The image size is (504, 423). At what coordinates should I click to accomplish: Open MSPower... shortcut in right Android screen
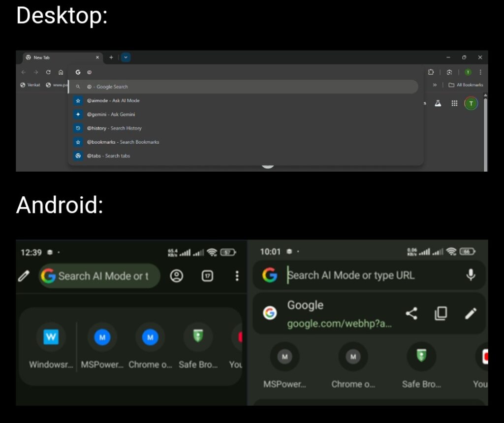click(285, 365)
